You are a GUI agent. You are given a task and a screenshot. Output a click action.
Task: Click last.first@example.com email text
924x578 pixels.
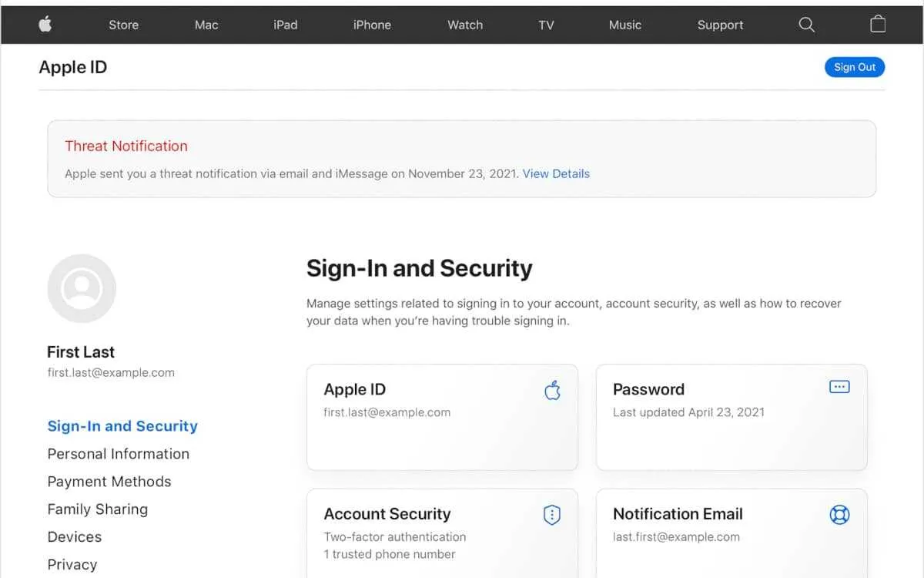click(x=676, y=537)
